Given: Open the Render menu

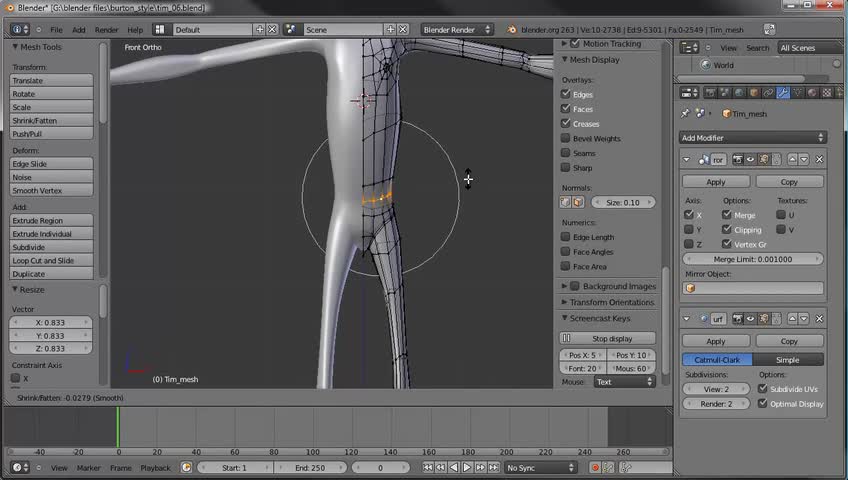Looking at the screenshot, I should click(106, 30).
